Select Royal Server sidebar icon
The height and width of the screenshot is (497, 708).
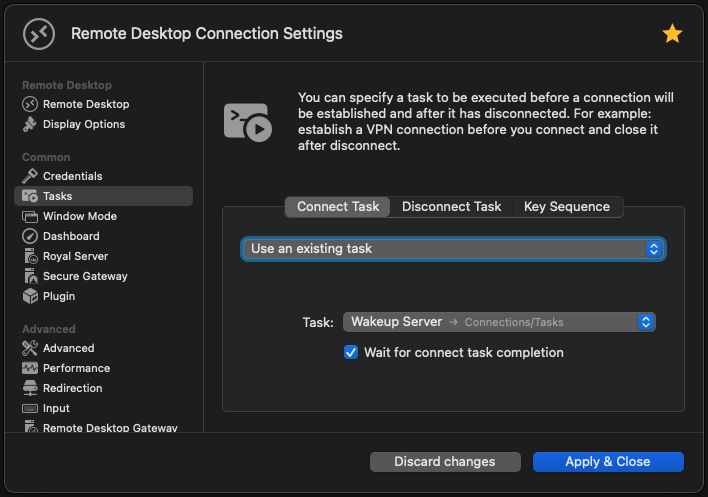pos(30,256)
